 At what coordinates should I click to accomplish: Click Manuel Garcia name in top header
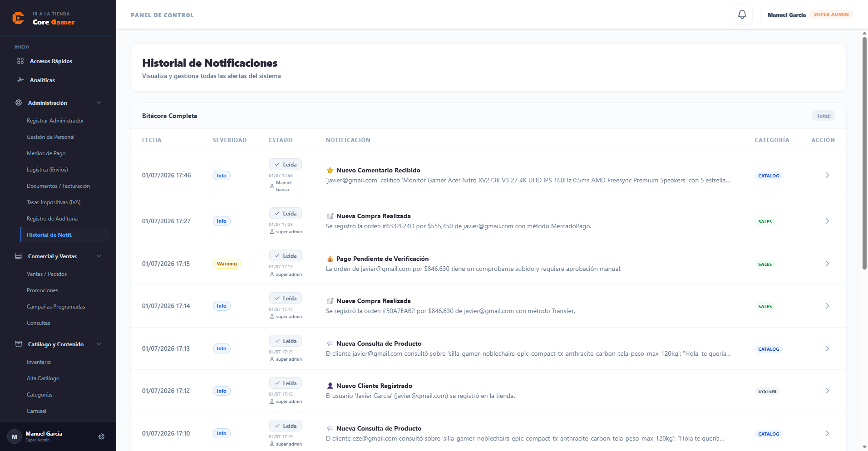(787, 15)
